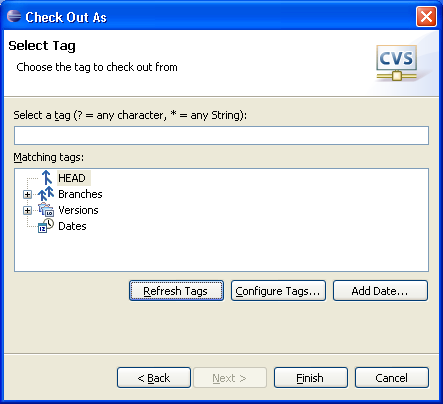443x404 pixels.
Task: Click the HEAD tag arrow icon
Action: [x=47, y=178]
